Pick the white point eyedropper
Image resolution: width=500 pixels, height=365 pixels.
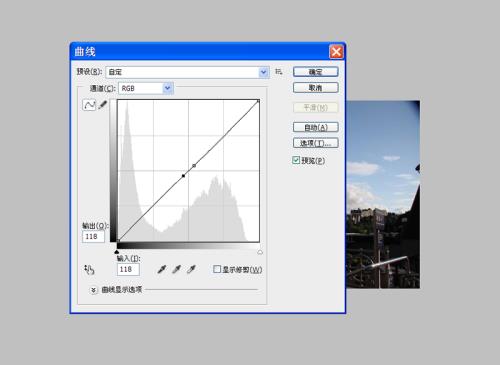[191, 269]
